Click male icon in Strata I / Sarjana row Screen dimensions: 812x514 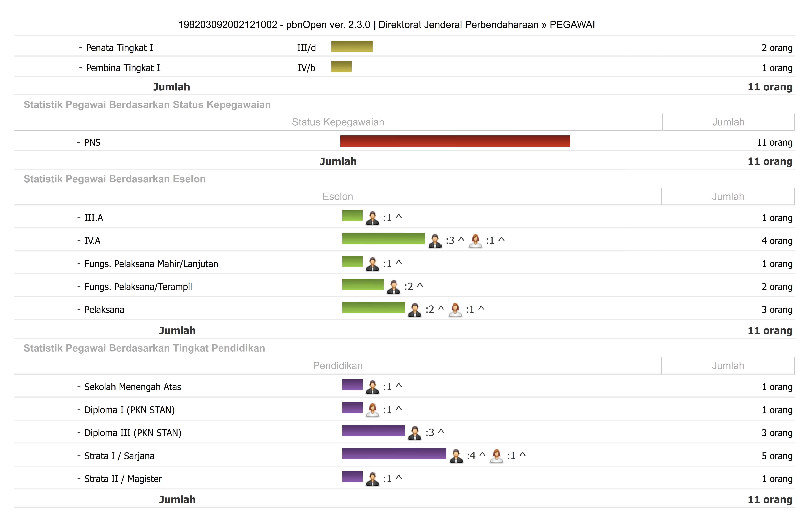tap(456, 456)
